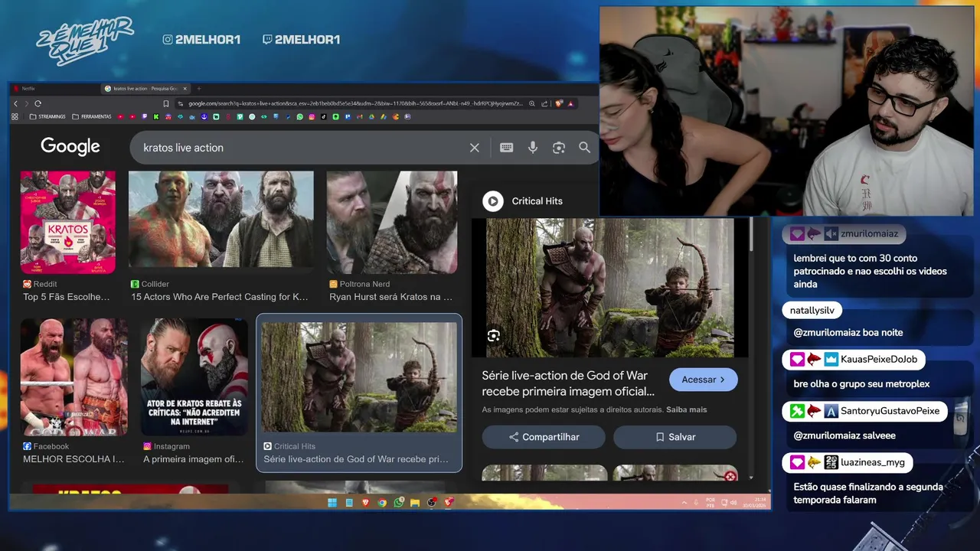Image resolution: width=980 pixels, height=551 pixels.
Task: Click chat username SantoryuGustavoPeixe
Action: pos(890,411)
